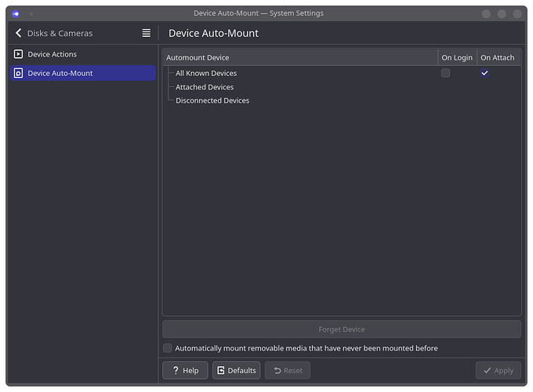
Task: Open the hamburger menu beside Disks & Cameras
Action: (x=146, y=33)
